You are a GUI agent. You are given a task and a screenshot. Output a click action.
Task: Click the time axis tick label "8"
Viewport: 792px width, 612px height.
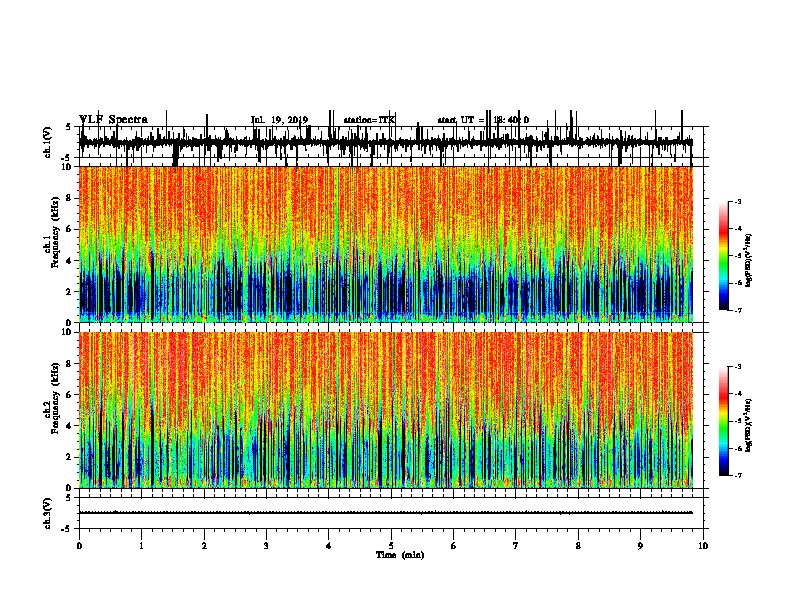pyautogui.click(x=578, y=546)
